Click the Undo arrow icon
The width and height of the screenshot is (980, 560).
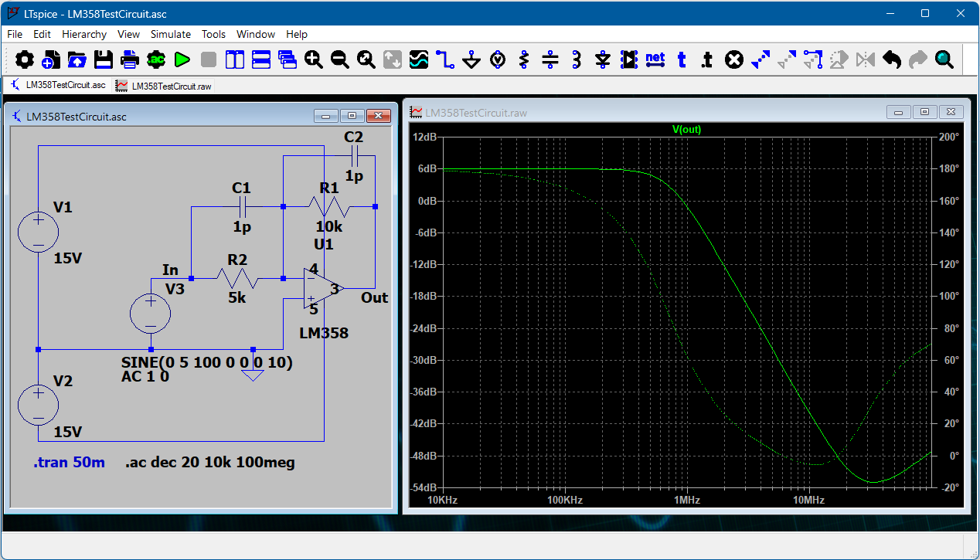click(x=892, y=59)
